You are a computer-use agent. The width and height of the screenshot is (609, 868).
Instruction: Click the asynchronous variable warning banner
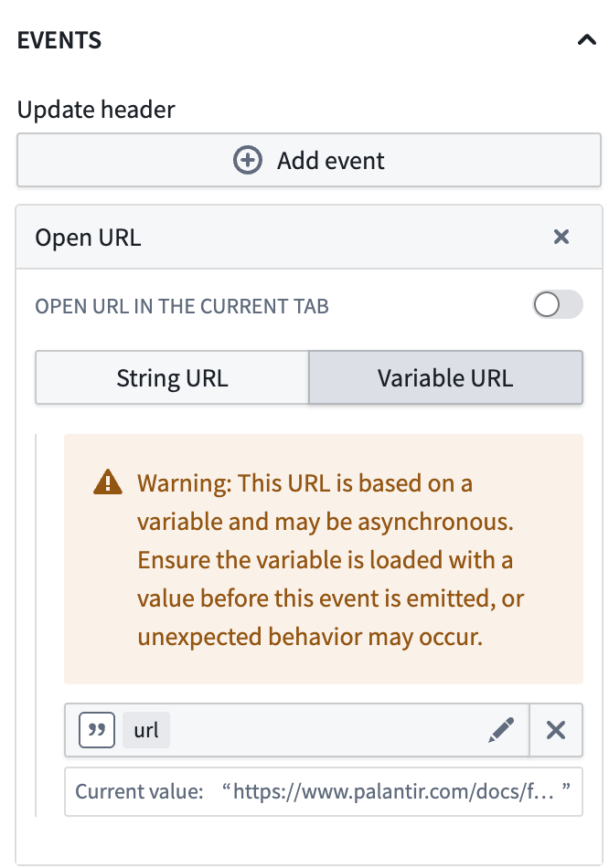(325, 558)
